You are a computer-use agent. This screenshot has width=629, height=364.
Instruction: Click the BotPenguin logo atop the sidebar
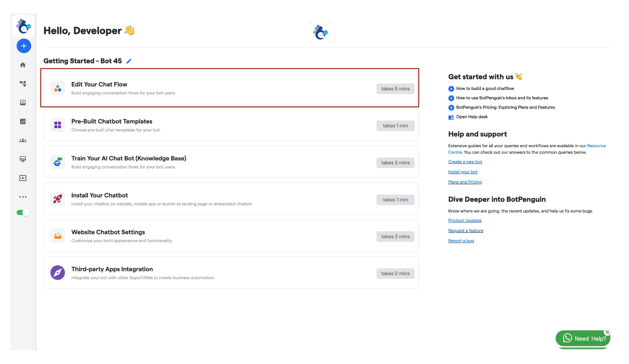coord(24,26)
